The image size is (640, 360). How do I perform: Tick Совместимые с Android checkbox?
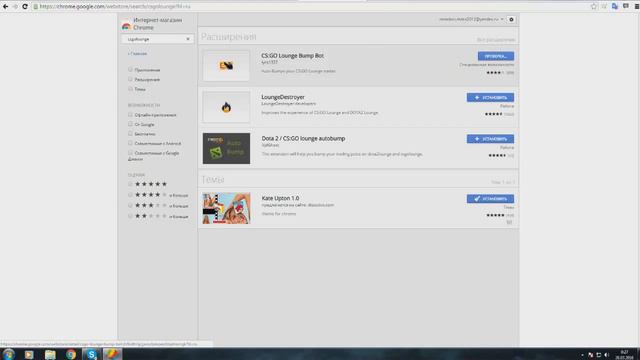tap(131, 143)
